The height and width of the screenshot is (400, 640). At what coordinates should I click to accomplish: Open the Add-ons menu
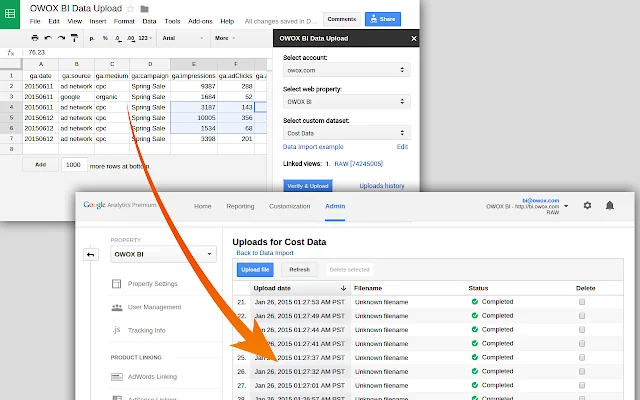[201, 21]
